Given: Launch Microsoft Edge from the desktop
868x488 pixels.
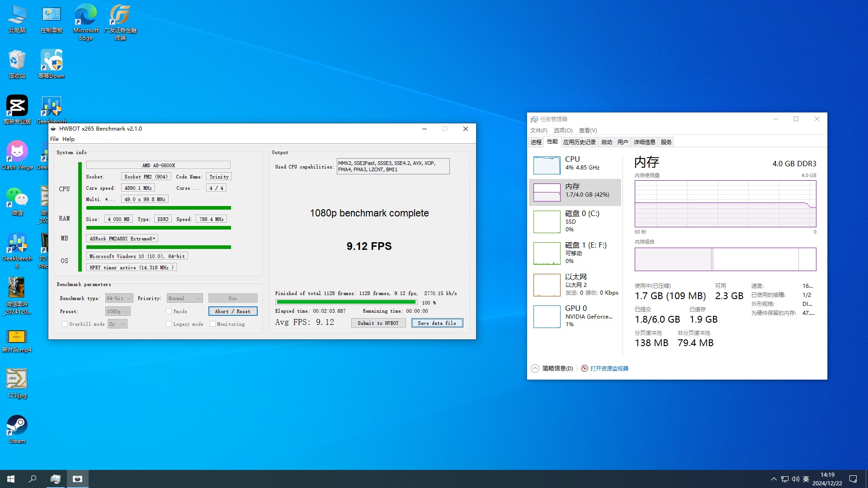Looking at the screenshot, I should point(86,22).
